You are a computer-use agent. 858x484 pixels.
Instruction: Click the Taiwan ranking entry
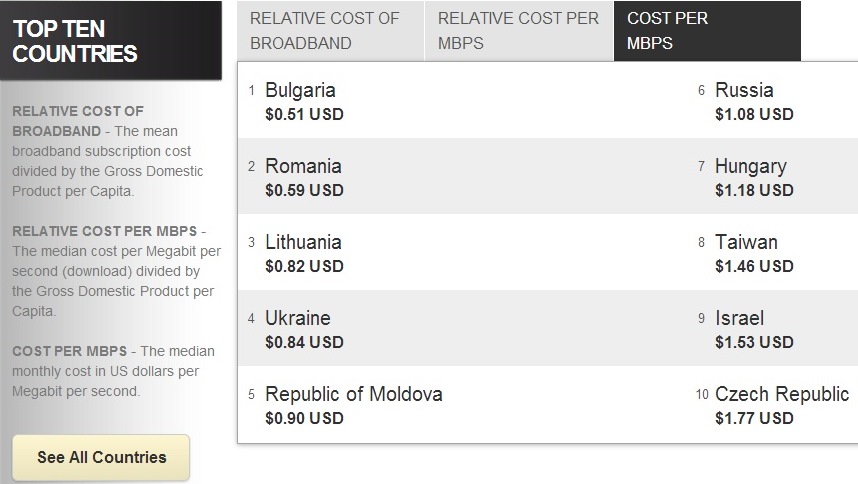pyautogui.click(x=746, y=243)
